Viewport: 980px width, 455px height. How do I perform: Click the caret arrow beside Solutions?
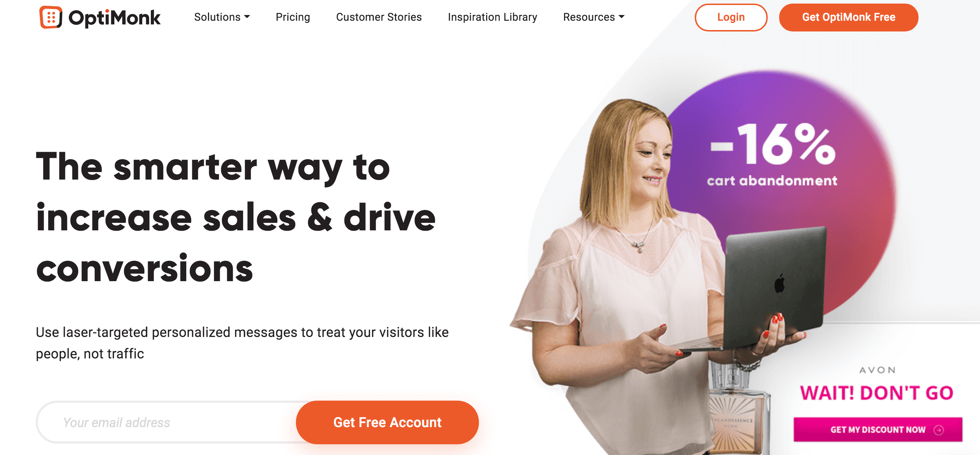(247, 17)
